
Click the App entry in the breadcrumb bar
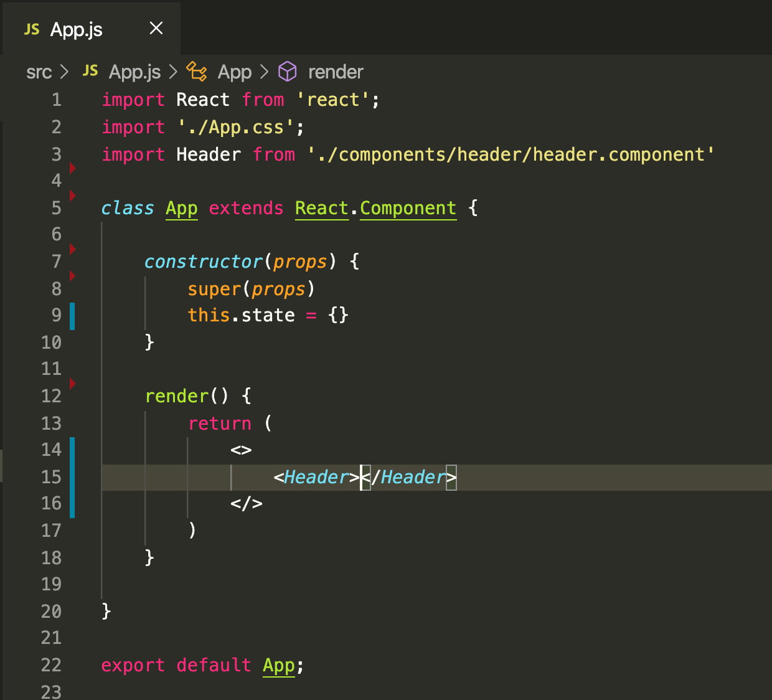(x=235, y=71)
